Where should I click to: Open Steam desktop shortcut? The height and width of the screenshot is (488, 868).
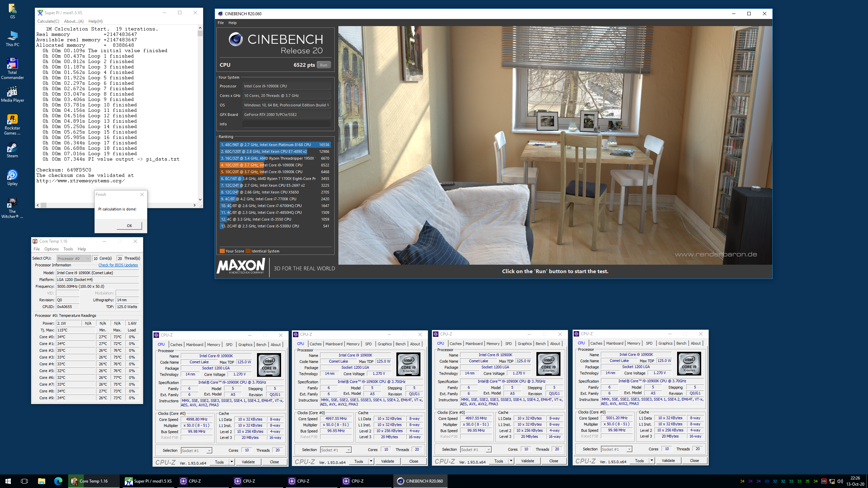13,150
